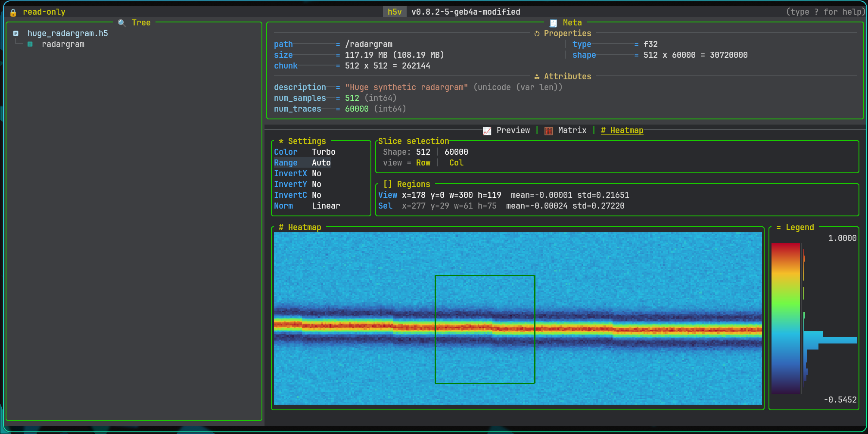Click the Attributes section icon
Image resolution: width=868 pixels, height=434 pixels.
click(x=537, y=77)
